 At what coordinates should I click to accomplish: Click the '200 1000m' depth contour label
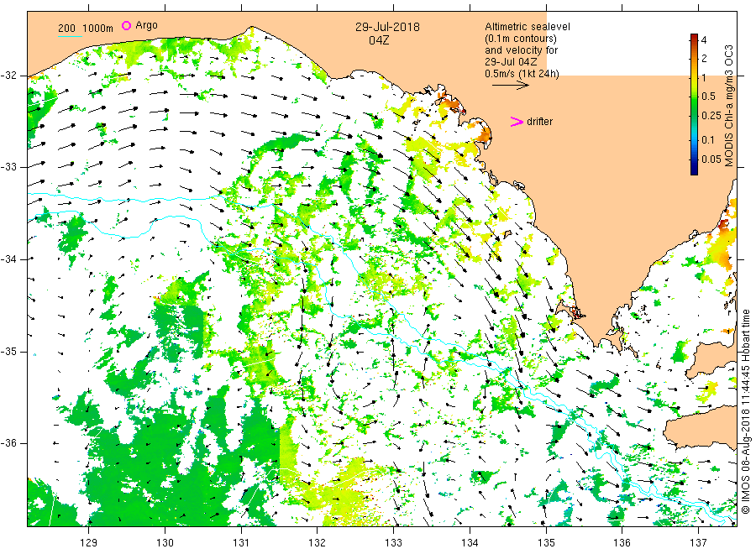point(86,29)
